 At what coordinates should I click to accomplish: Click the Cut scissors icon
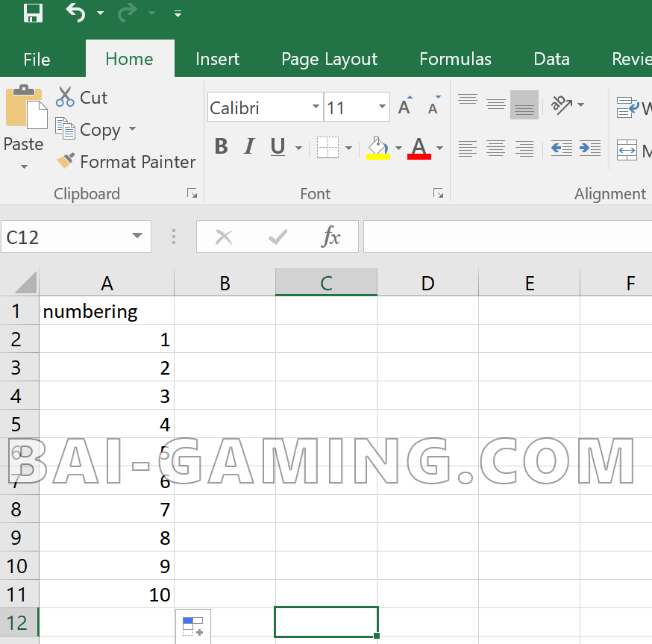coord(66,97)
